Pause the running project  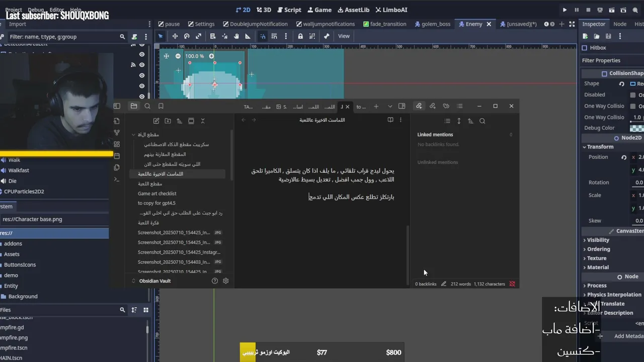coord(576,10)
